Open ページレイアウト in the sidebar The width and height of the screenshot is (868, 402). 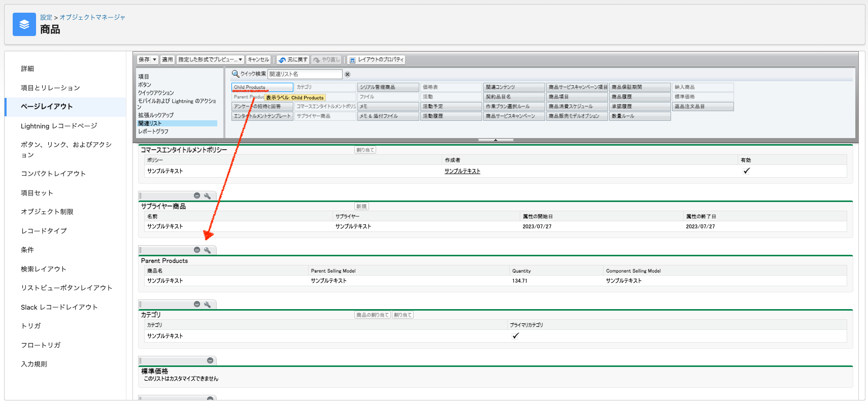click(47, 107)
